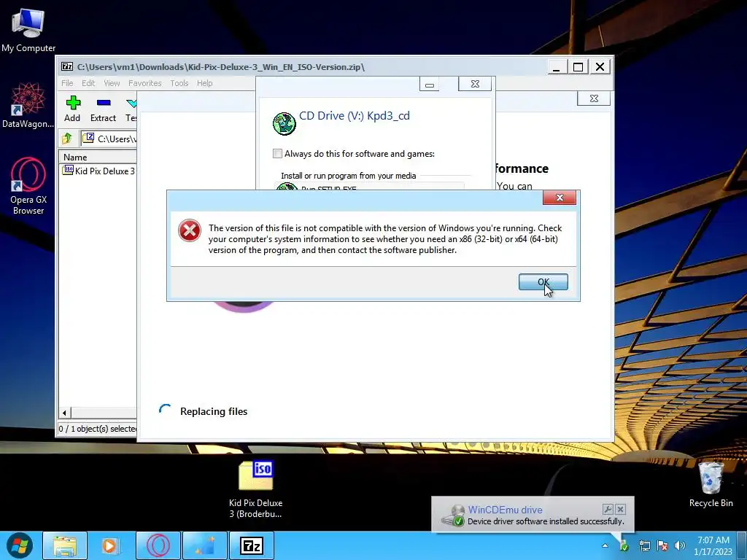Screen dimensions: 747x560
Task: Click the 7-Zip taskbar button
Action: tap(252, 545)
